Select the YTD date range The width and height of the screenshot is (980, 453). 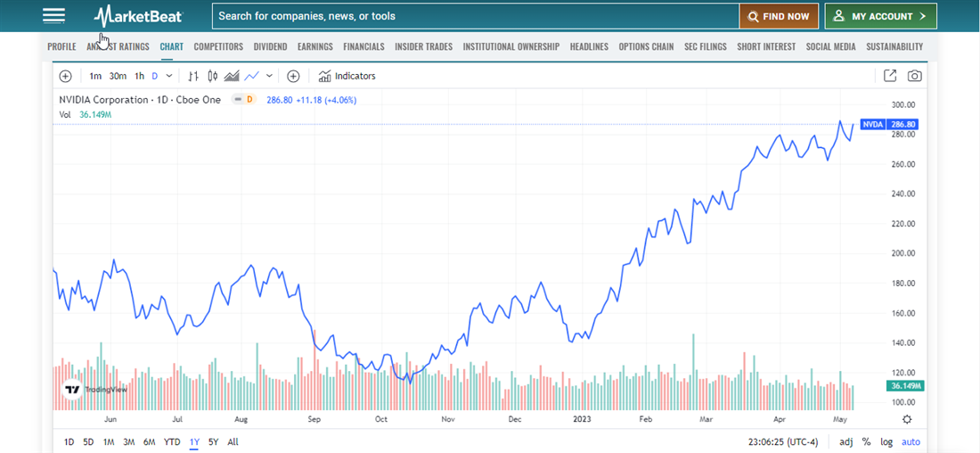(172, 441)
